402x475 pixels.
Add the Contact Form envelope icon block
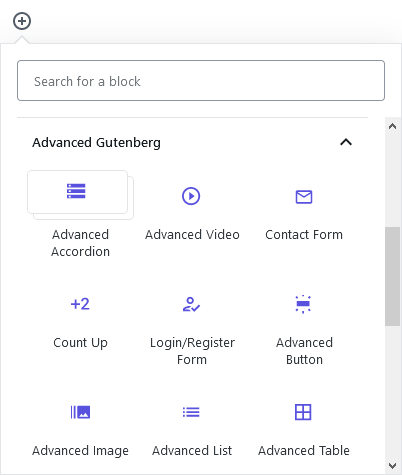pyautogui.click(x=304, y=197)
